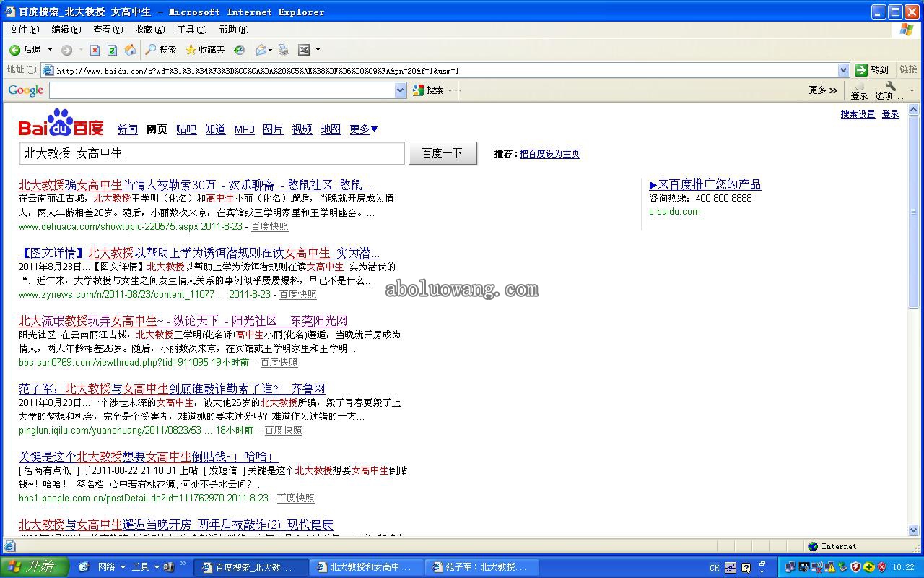Open the Forward button history dropdown

[x=81, y=50]
